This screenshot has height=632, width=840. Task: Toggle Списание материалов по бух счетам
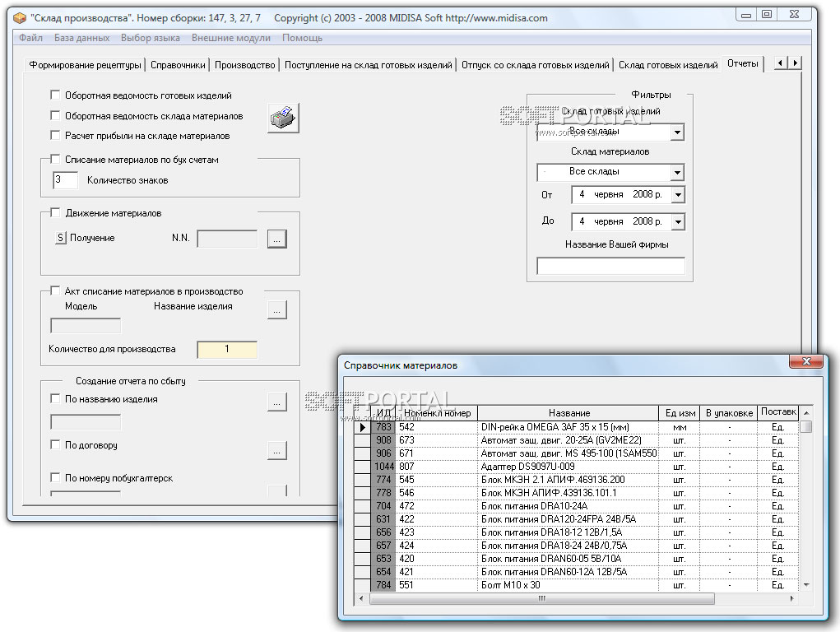pyautogui.click(x=54, y=159)
